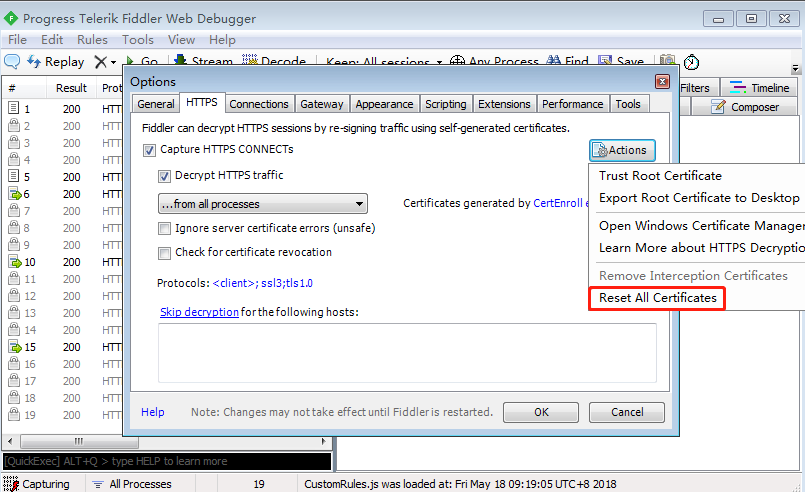805x492 pixels.
Task: Toggle Capture HTTPS CONNECTs checkbox
Action: pyautogui.click(x=149, y=150)
